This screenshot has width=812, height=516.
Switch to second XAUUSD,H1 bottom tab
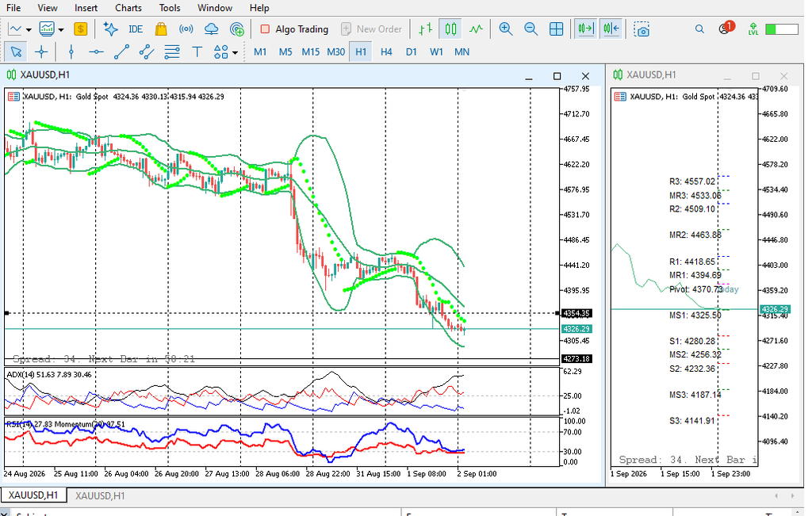(x=100, y=496)
